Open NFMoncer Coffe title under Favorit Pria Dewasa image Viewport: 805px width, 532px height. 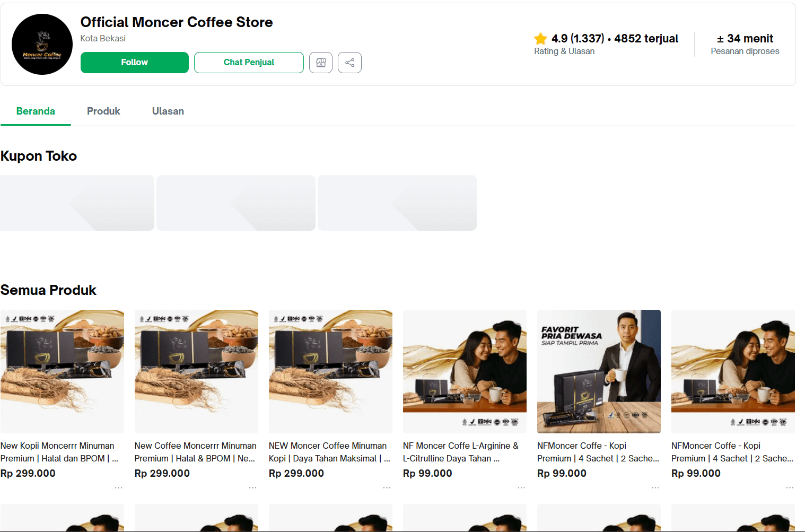pyautogui.click(x=598, y=452)
